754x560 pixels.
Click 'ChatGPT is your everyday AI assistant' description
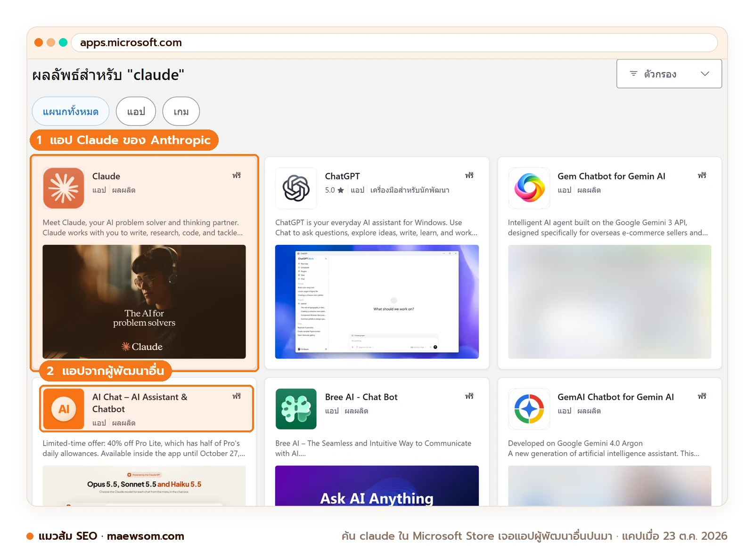tap(376, 227)
